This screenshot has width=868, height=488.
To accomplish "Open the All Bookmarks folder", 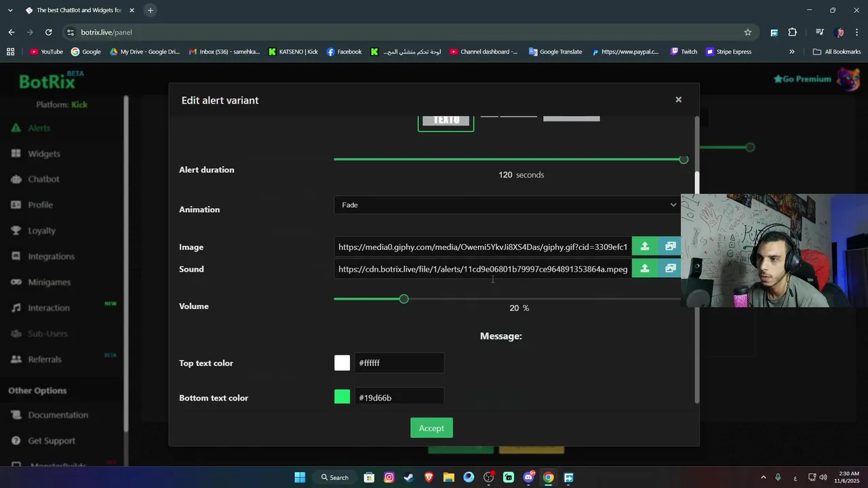I will click(x=836, y=52).
